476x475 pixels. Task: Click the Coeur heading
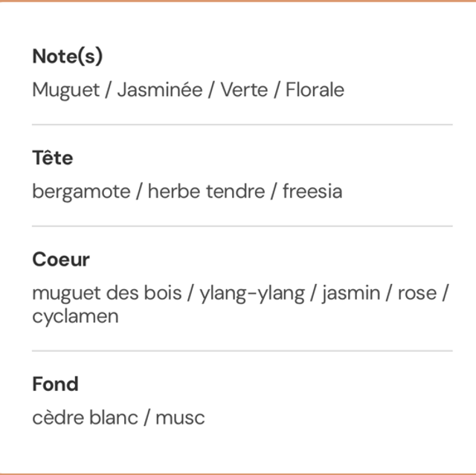point(60,259)
